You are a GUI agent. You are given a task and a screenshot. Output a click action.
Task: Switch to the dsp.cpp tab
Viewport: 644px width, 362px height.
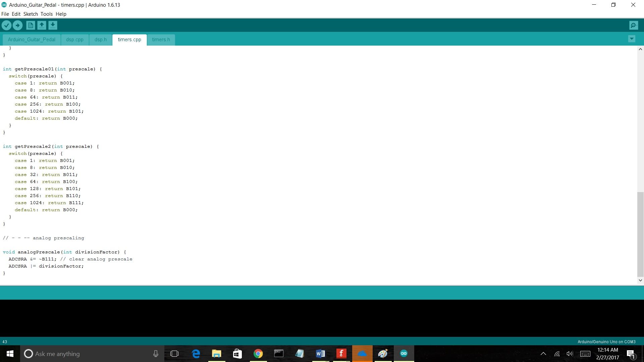pos(74,40)
